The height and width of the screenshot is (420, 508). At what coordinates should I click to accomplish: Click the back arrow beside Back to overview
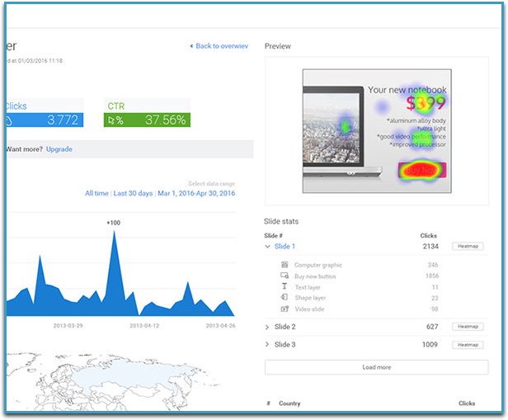tap(191, 46)
